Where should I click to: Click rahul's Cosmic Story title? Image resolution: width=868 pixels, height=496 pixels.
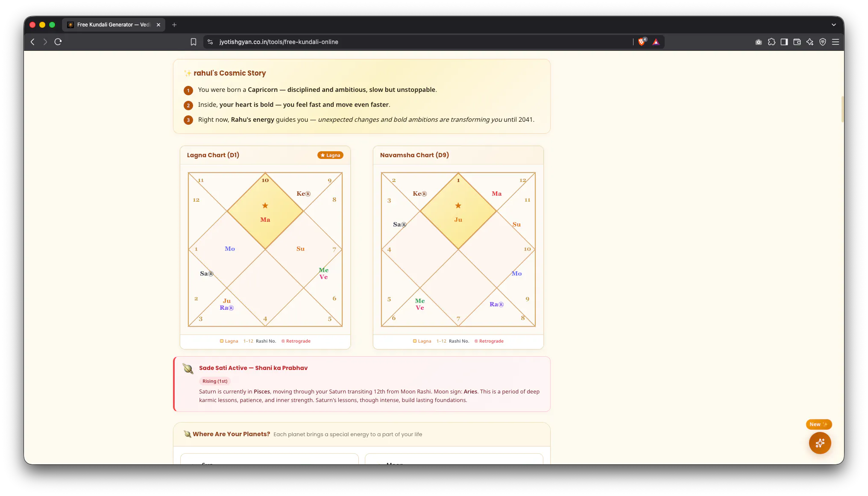click(230, 73)
